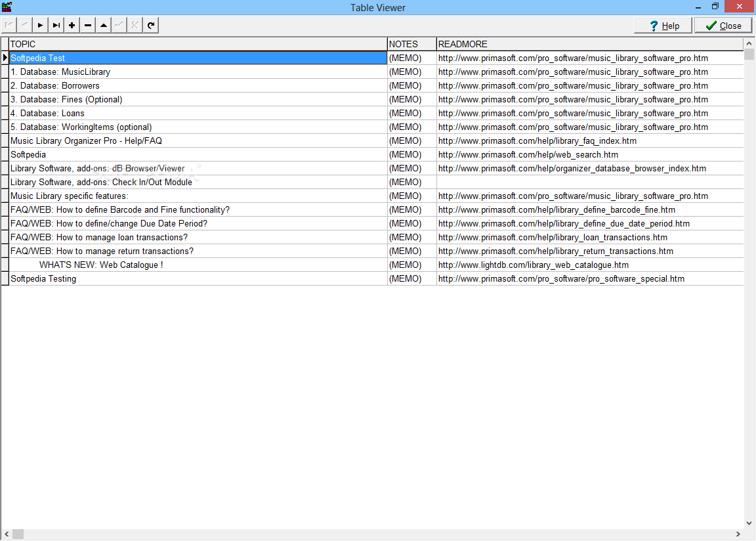Click (MEMO) cell in Check In/Out Module row
This screenshot has width=756, height=541.
point(411,183)
